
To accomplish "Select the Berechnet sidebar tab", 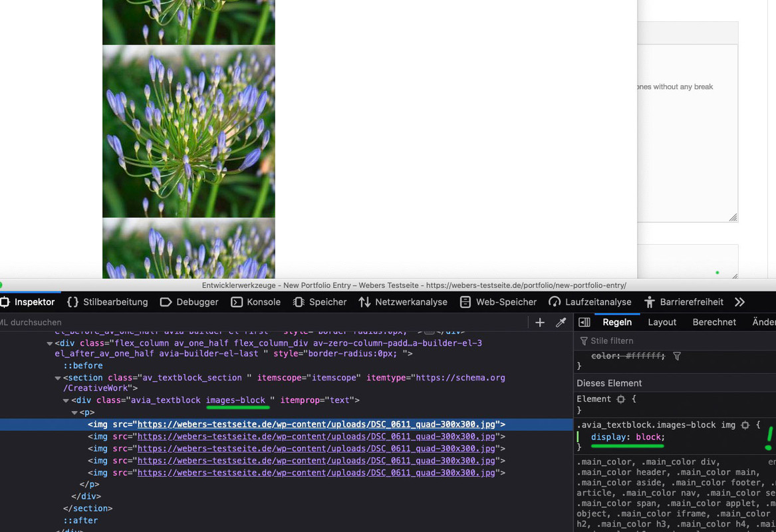I will tap(714, 322).
